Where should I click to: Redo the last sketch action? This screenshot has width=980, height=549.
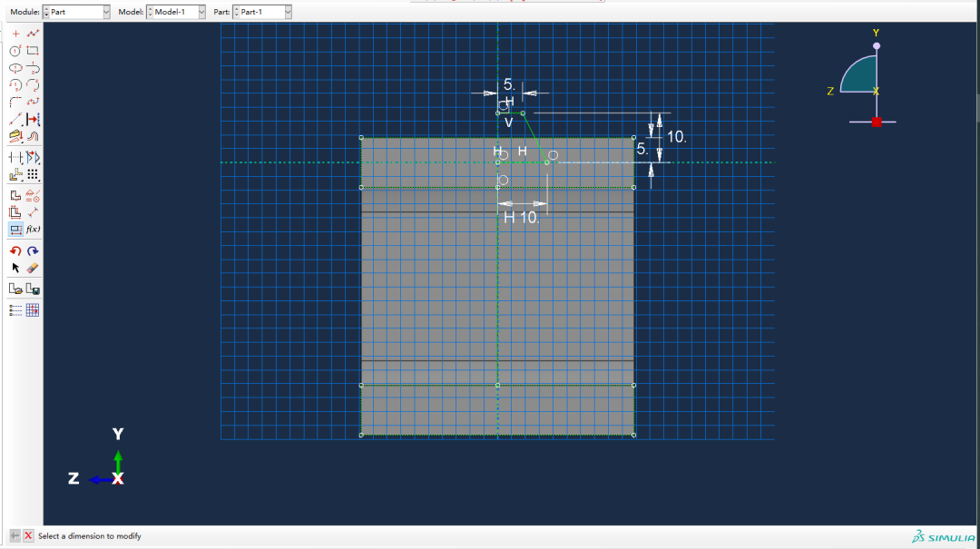(34, 250)
